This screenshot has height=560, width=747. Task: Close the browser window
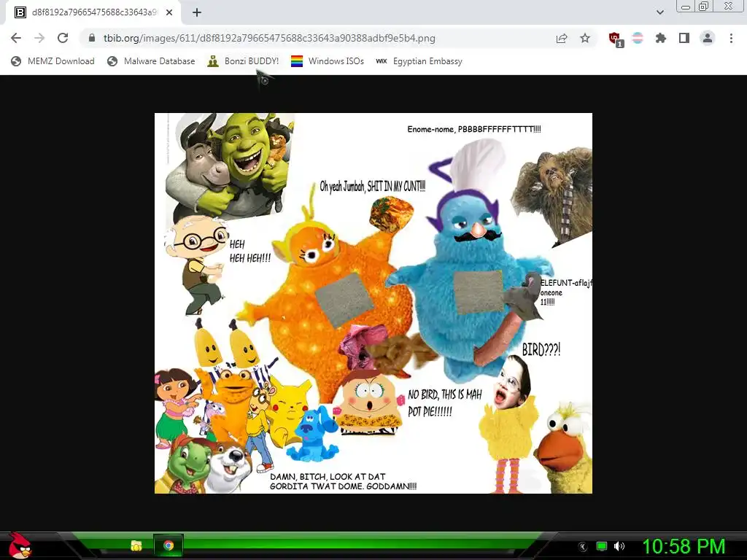729,6
